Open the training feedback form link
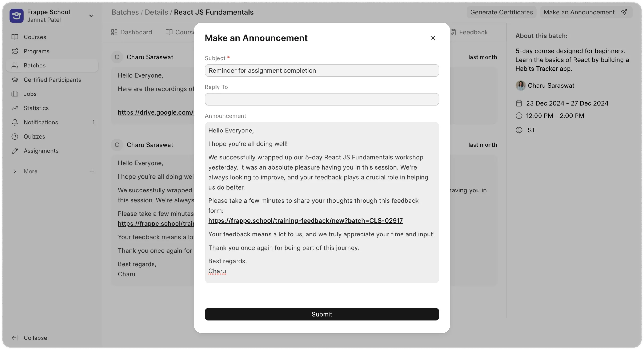 tap(305, 221)
